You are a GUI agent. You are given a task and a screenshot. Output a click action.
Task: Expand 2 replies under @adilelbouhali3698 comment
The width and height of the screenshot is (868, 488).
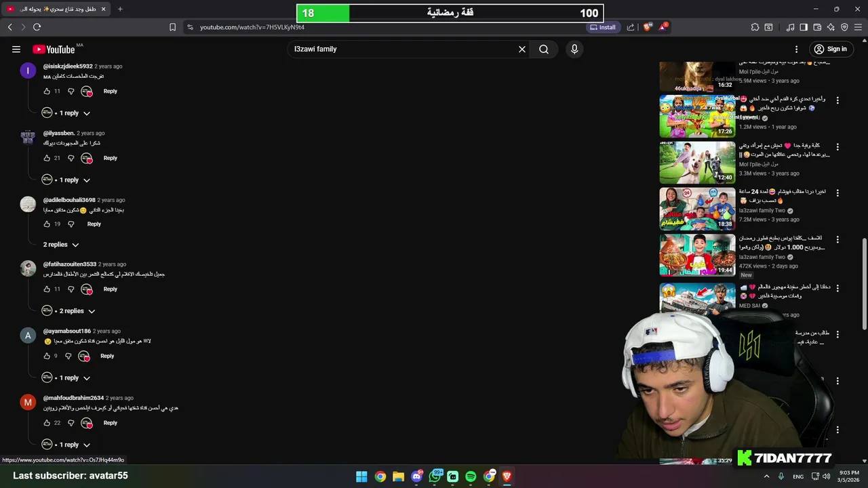[61, 245]
